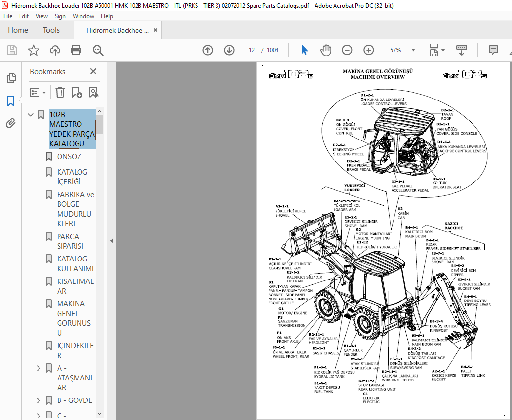
Task: Click the Save file icon
Action: (12, 50)
